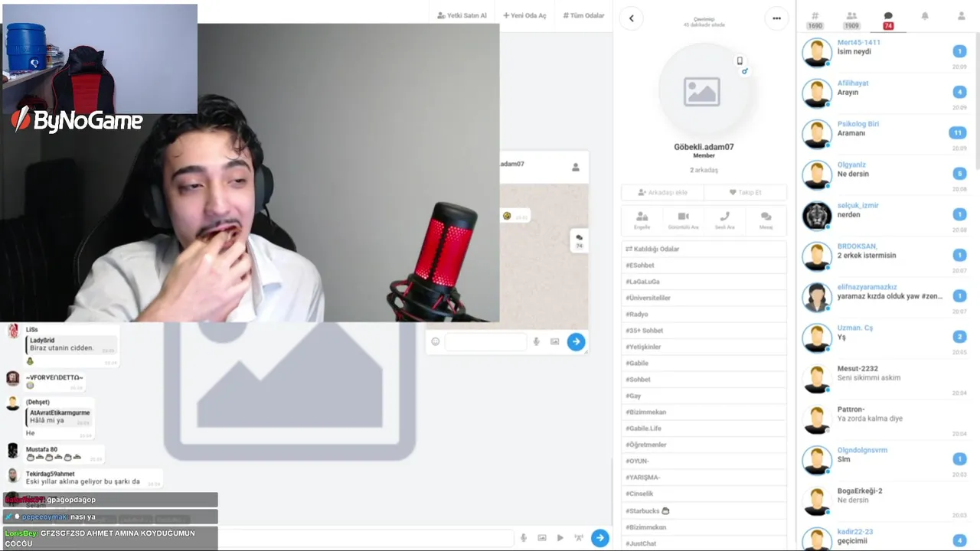The image size is (980, 551).
Task: Click emoji icon in private chat box
Action: tap(436, 341)
